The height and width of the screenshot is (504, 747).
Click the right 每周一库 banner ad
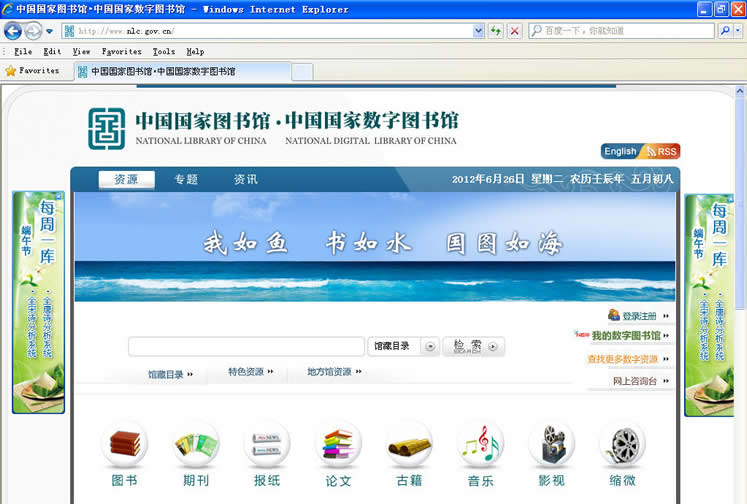[709, 305]
